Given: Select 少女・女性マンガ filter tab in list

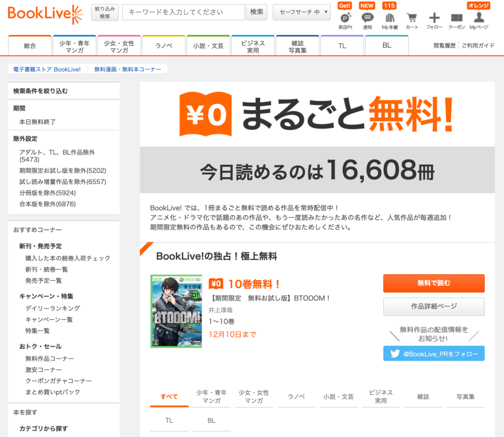Looking at the screenshot, I should pos(254,397).
